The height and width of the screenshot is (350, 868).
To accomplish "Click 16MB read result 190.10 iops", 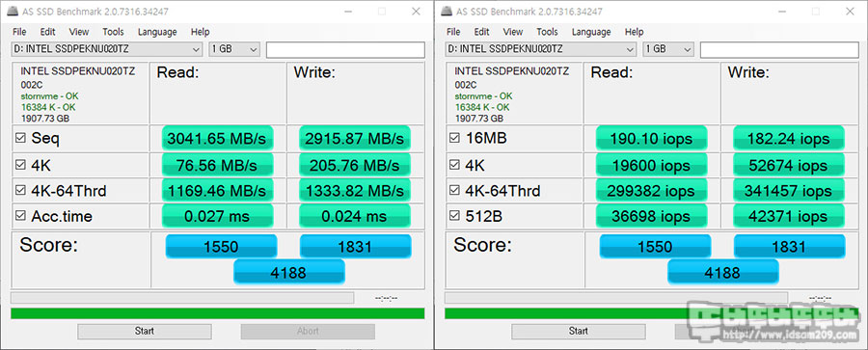I will (652, 139).
